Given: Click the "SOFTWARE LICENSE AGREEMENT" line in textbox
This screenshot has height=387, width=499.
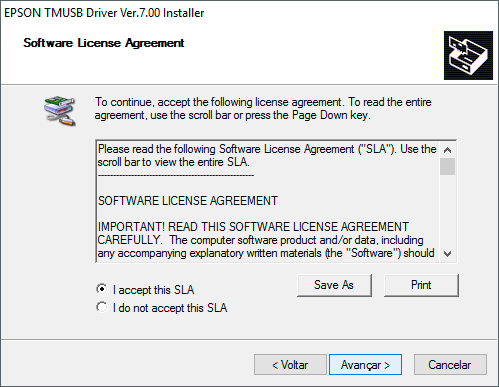Looking at the screenshot, I should tap(188, 201).
